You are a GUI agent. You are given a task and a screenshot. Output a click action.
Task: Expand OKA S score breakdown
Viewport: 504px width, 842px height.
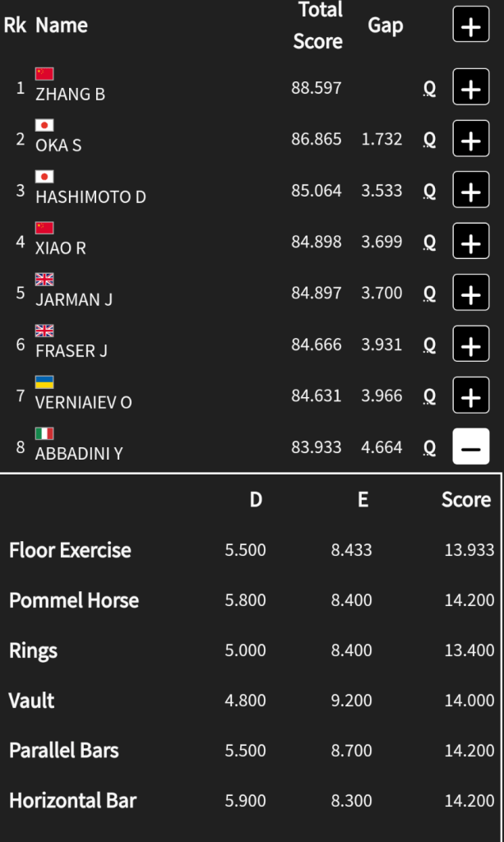(470, 139)
